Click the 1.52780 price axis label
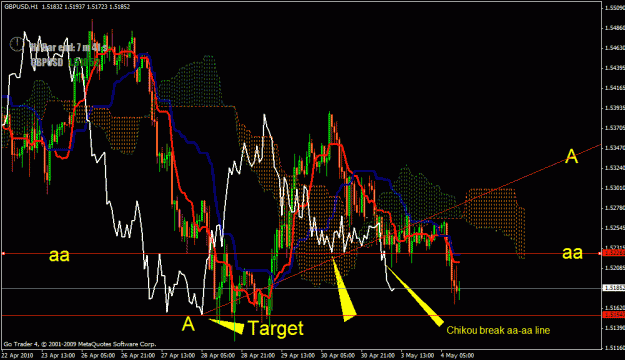The width and height of the screenshot is (625, 360). pyautogui.click(x=615, y=207)
